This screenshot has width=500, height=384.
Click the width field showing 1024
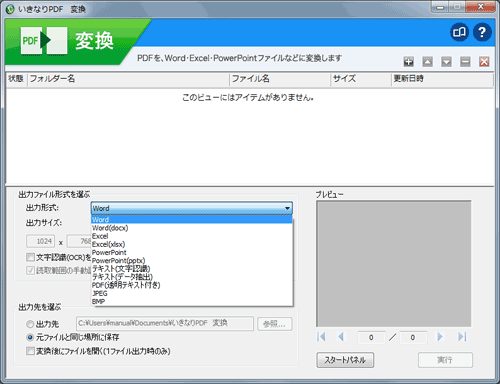(41, 241)
